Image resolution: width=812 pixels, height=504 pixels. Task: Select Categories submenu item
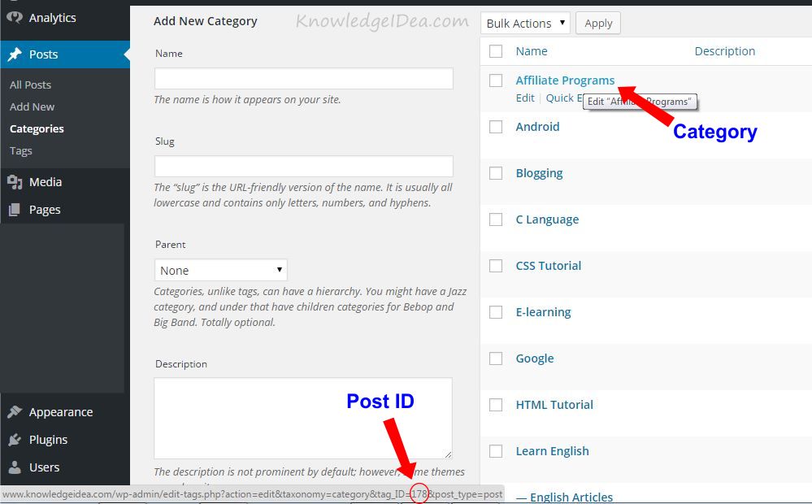pyautogui.click(x=37, y=128)
